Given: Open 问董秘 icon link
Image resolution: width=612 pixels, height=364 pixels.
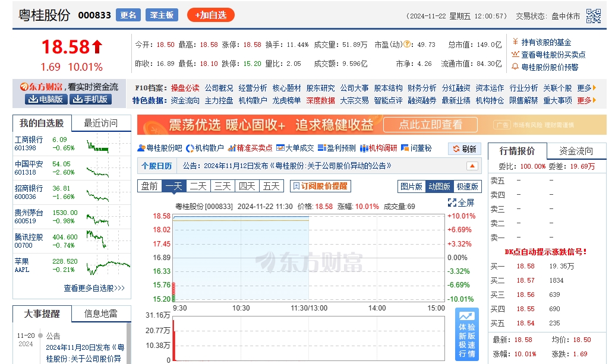Looking at the screenshot, I should tap(416, 148).
